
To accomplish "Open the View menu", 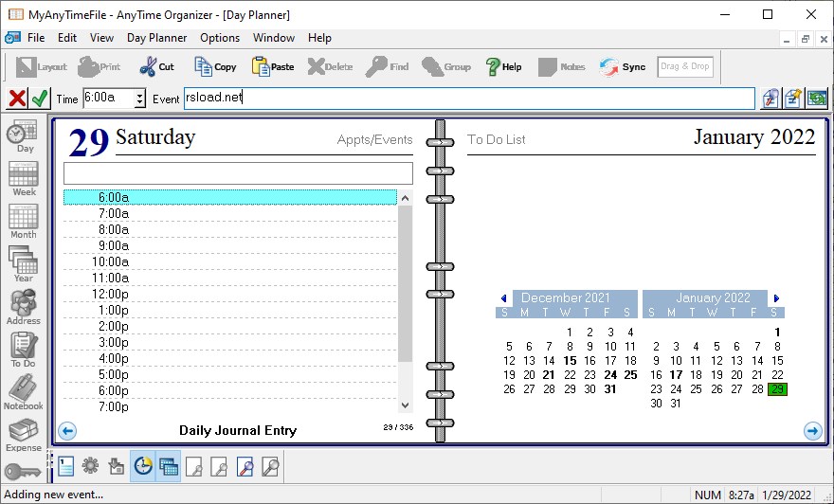I will coord(101,38).
